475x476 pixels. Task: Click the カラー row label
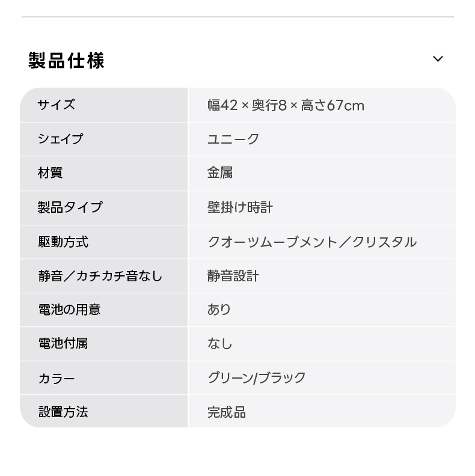[57, 378]
